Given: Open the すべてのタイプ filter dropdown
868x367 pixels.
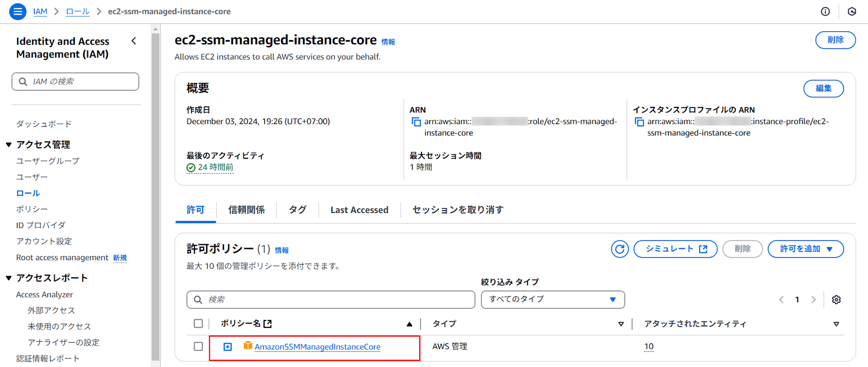Looking at the screenshot, I should (552, 300).
